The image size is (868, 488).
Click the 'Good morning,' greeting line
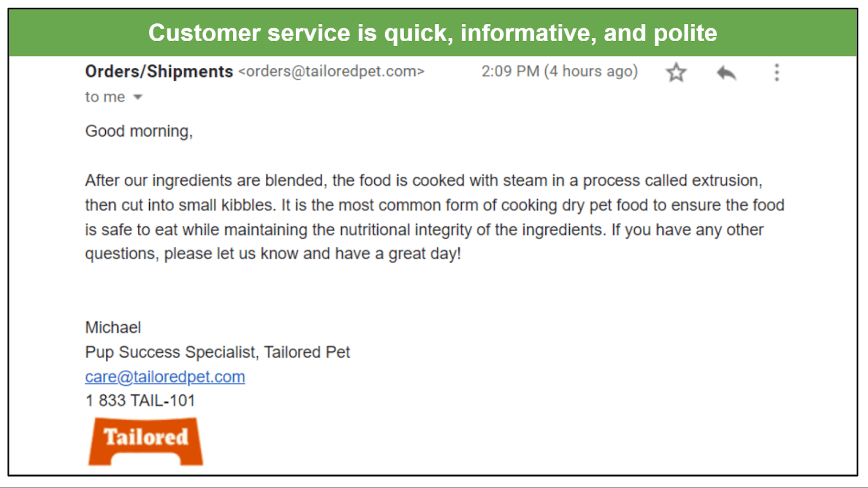pyautogui.click(x=139, y=131)
